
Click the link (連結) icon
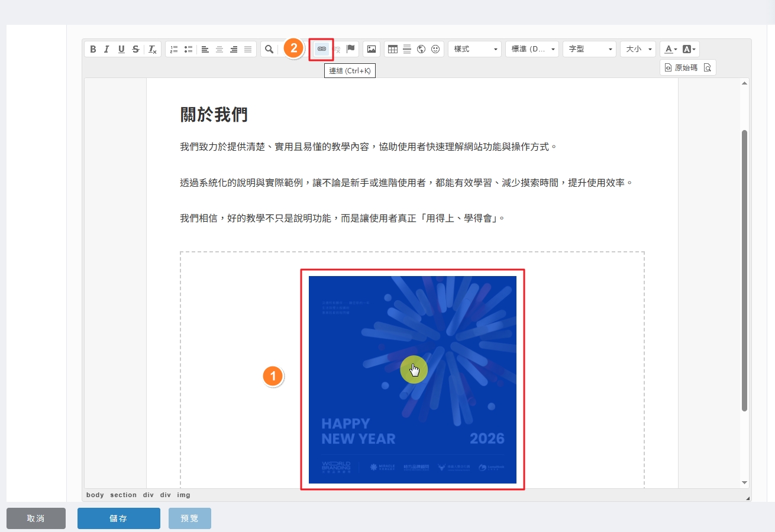point(322,49)
